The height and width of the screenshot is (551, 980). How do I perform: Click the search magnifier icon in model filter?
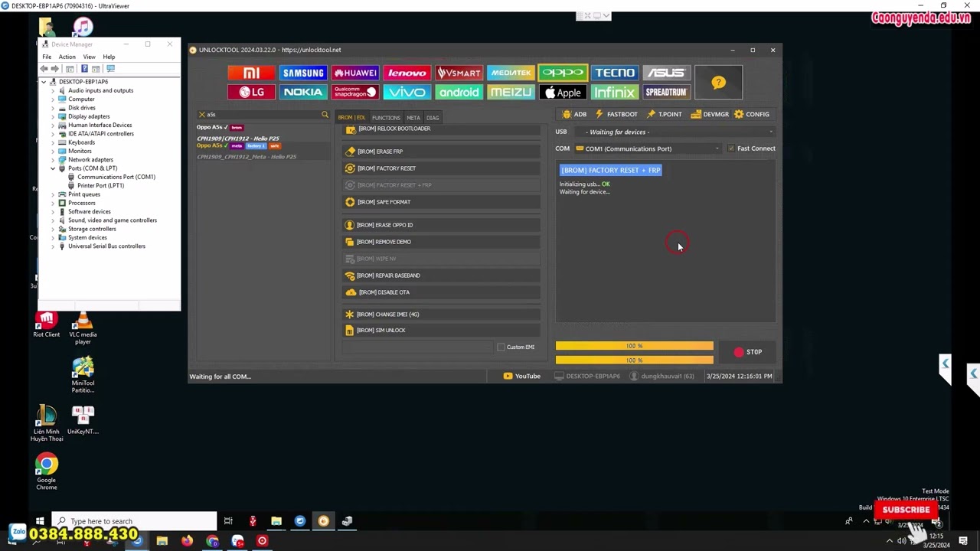tap(325, 115)
